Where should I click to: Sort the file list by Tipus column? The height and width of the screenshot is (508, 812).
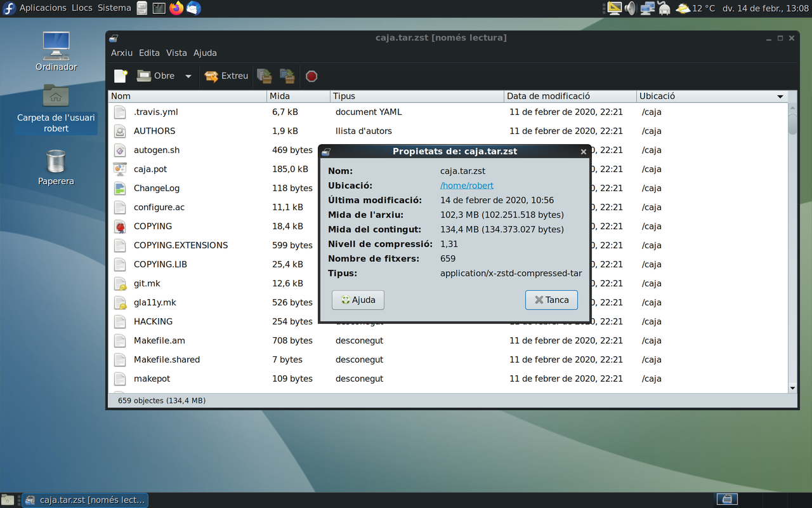click(x=417, y=96)
